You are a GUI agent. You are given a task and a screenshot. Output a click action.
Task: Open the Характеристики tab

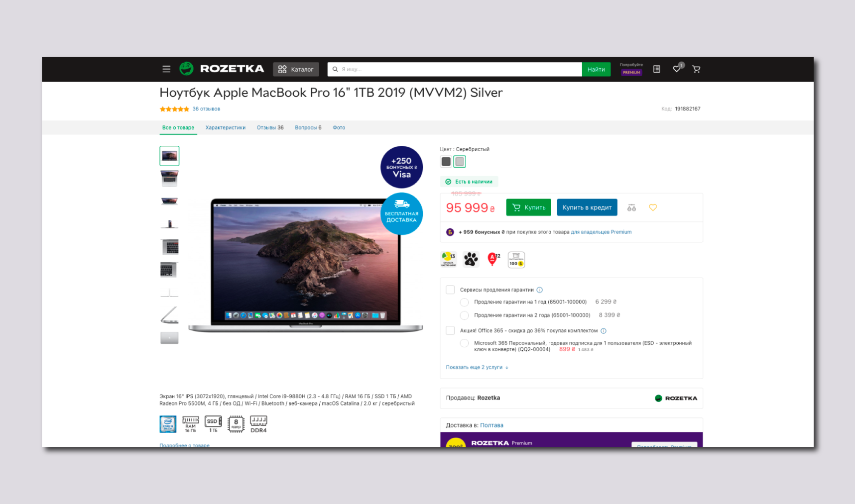[226, 128]
